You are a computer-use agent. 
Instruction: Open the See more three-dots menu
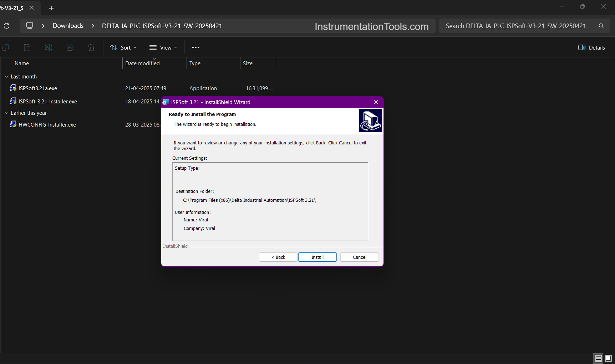click(195, 47)
